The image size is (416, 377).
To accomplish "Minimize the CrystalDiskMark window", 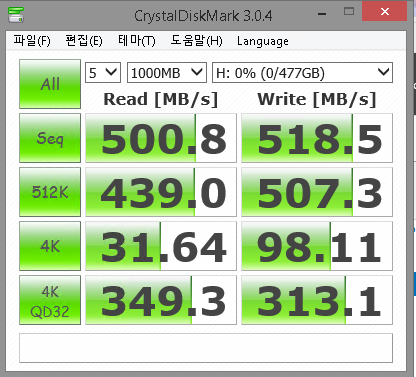I will pyautogui.click(x=322, y=13).
